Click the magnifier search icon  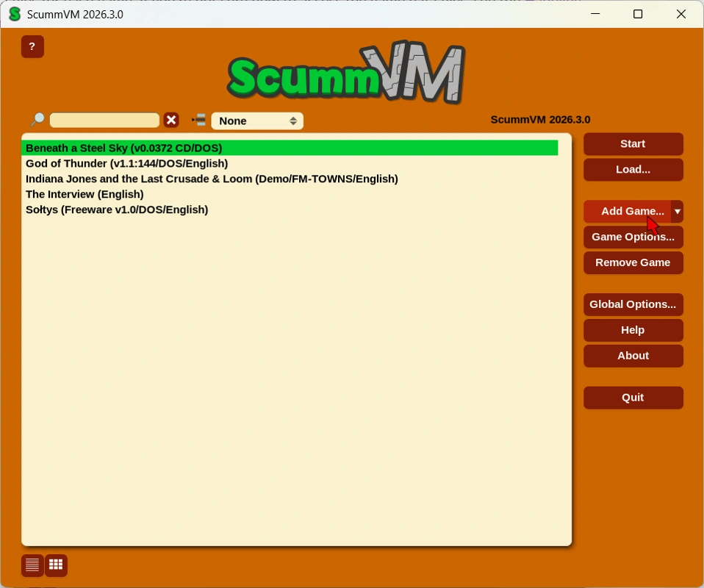[37, 120]
